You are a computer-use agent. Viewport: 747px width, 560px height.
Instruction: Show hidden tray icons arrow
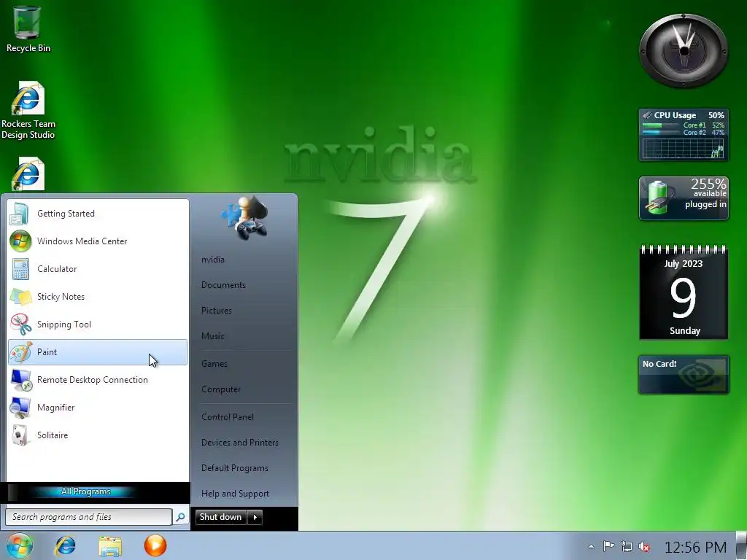coord(591,547)
